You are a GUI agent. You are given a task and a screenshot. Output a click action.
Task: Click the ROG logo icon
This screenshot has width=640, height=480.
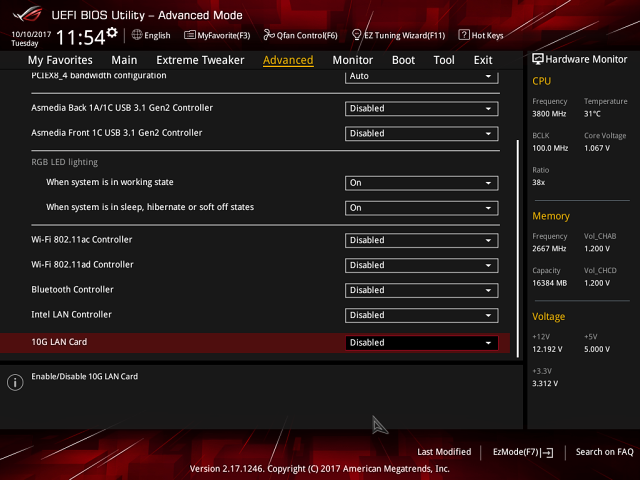tap(28, 14)
